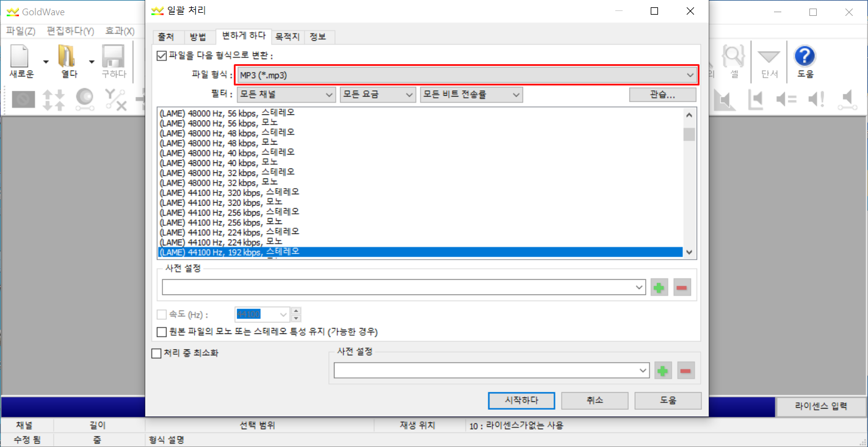The image size is (868, 447).
Task: Open the arrow menu beside the Open folder icon
Action: [92, 61]
